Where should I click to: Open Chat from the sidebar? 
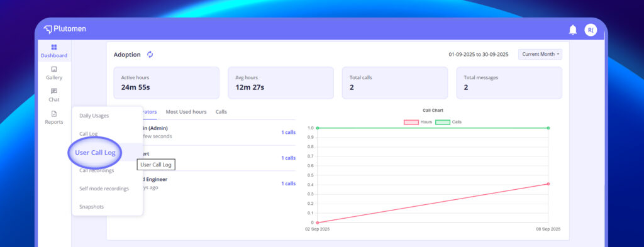(54, 95)
